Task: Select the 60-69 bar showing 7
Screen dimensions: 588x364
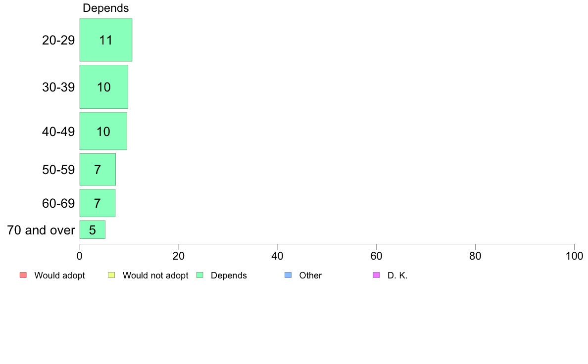Action: (x=98, y=203)
